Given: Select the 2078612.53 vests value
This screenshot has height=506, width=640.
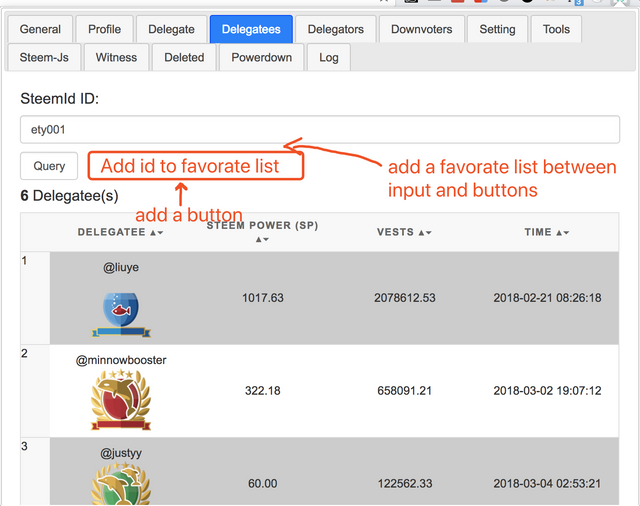Looking at the screenshot, I should point(404,298).
